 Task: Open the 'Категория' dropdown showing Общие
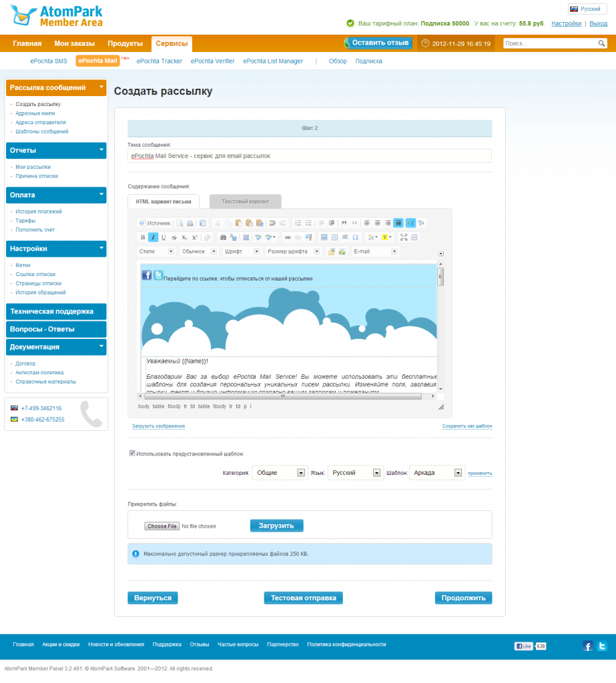pos(279,473)
